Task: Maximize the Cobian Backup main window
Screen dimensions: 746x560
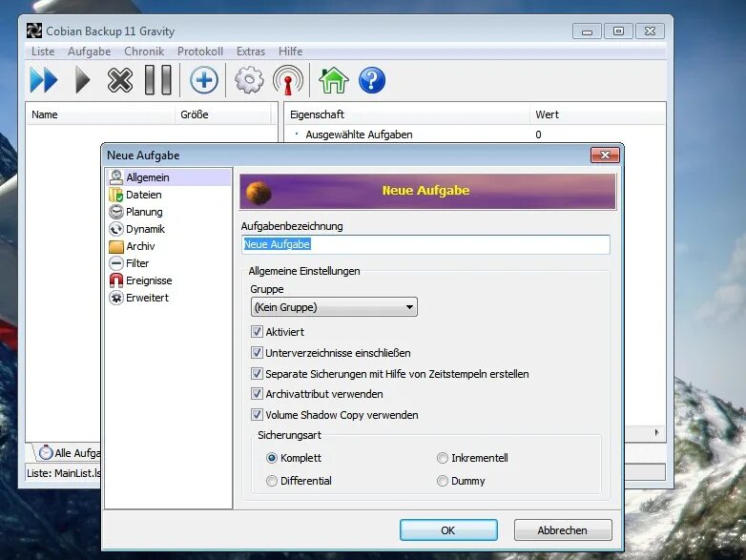Action: click(x=618, y=31)
